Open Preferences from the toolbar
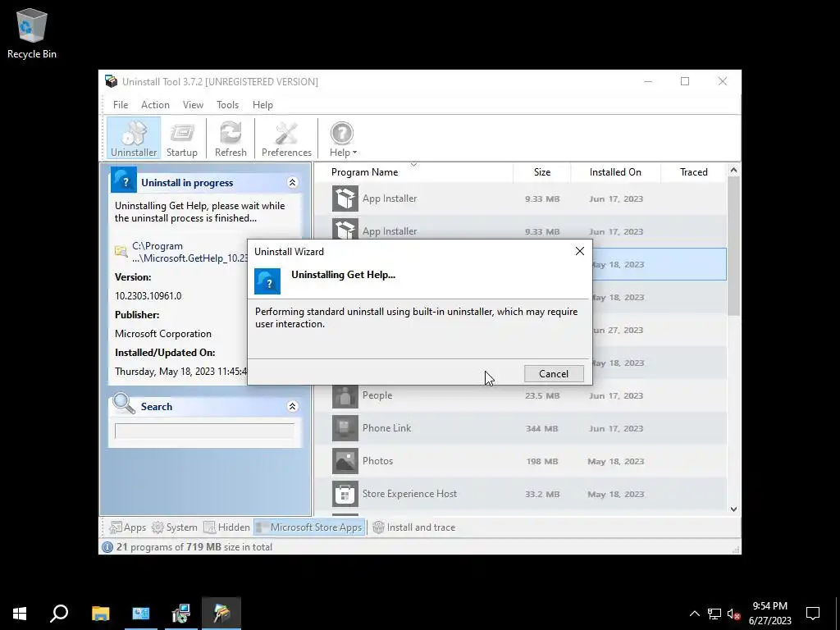The height and width of the screenshot is (630, 840). (286, 139)
